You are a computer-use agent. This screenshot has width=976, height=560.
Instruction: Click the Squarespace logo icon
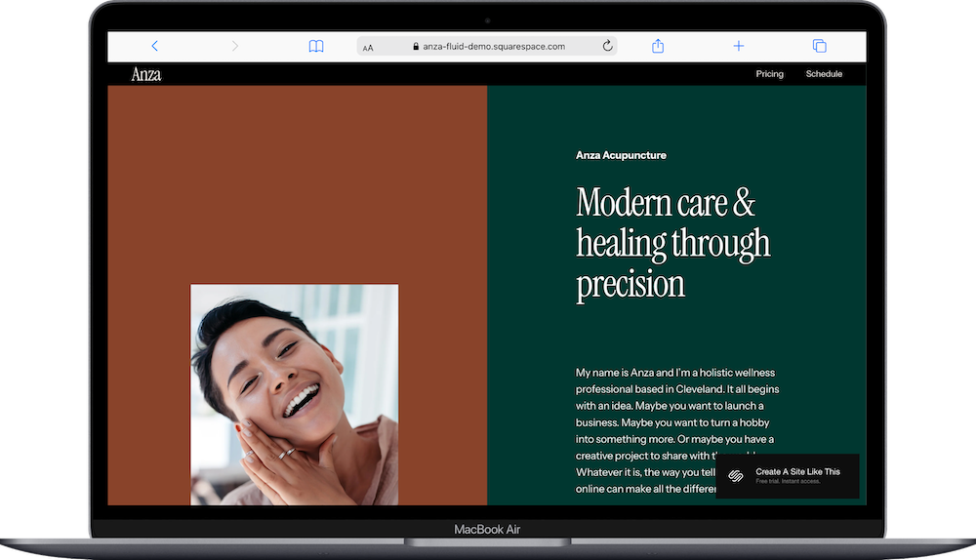[736, 476]
